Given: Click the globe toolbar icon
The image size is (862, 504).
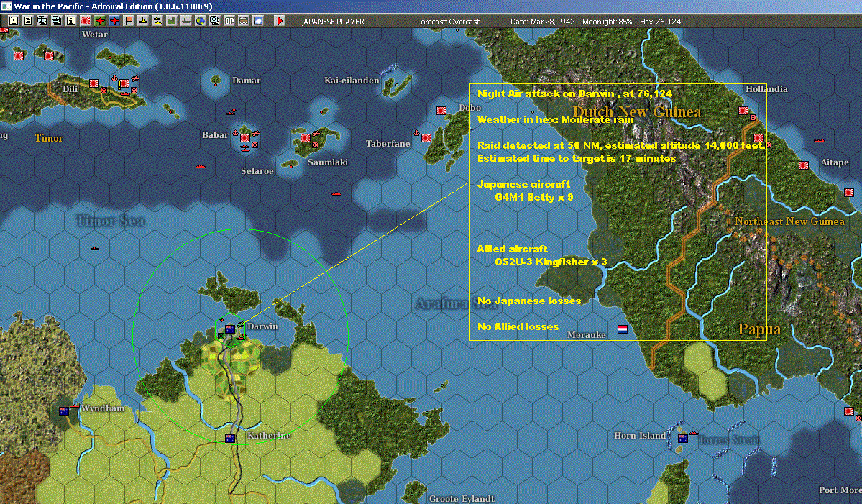Looking at the screenshot, I should (201, 21).
